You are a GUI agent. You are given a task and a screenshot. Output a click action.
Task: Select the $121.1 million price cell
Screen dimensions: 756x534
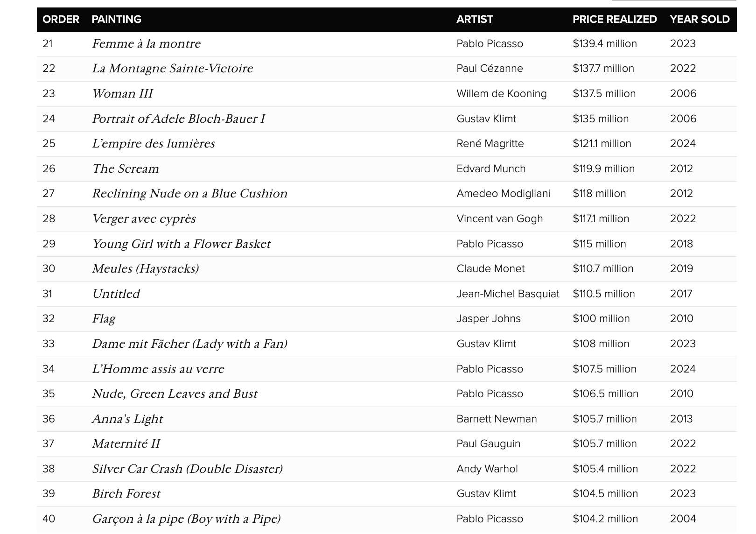click(602, 144)
